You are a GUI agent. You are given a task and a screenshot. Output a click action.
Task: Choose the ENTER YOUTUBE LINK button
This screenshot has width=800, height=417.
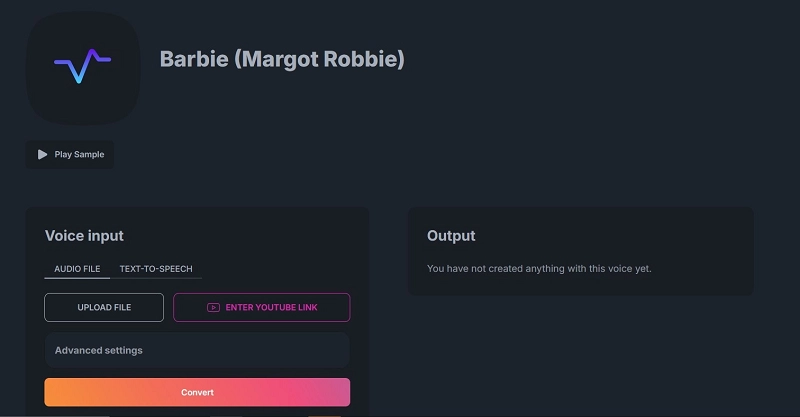pyautogui.click(x=261, y=308)
